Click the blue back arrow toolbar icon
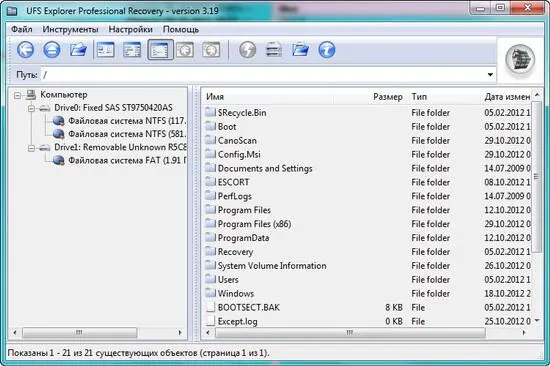Viewport: 550px width, 366px height. pyautogui.click(x=26, y=49)
